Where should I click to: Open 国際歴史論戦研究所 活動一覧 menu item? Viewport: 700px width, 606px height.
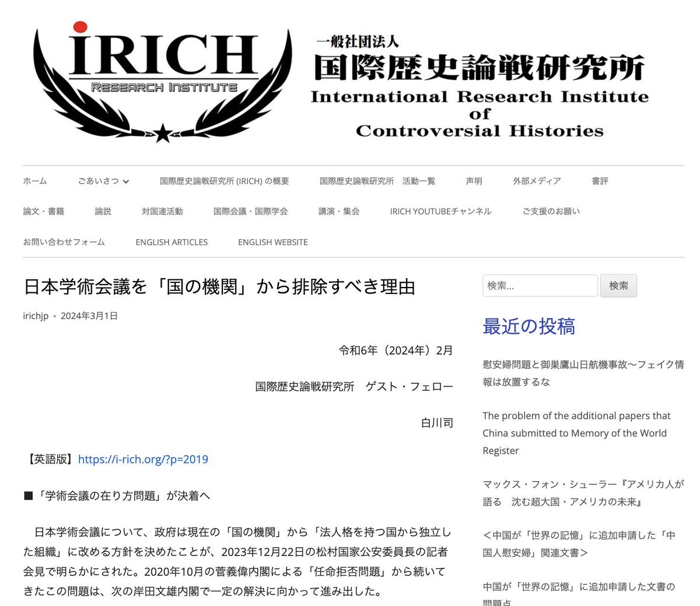[377, 181]
